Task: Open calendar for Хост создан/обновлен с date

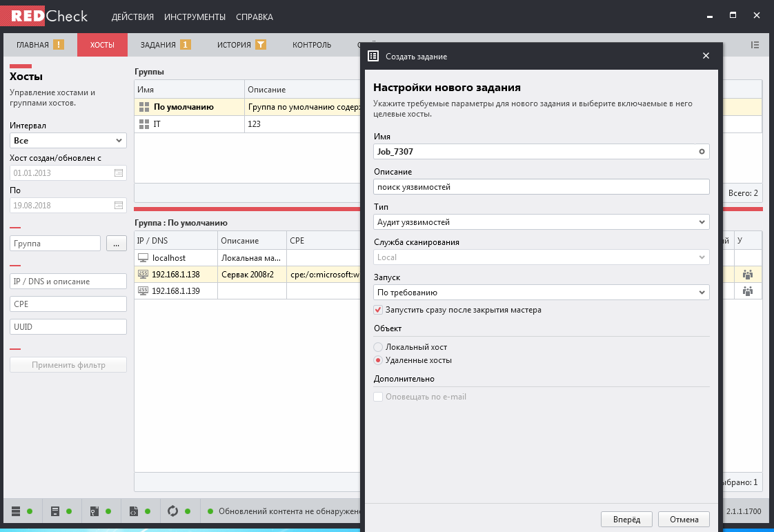Action: (x=119, y=173)
